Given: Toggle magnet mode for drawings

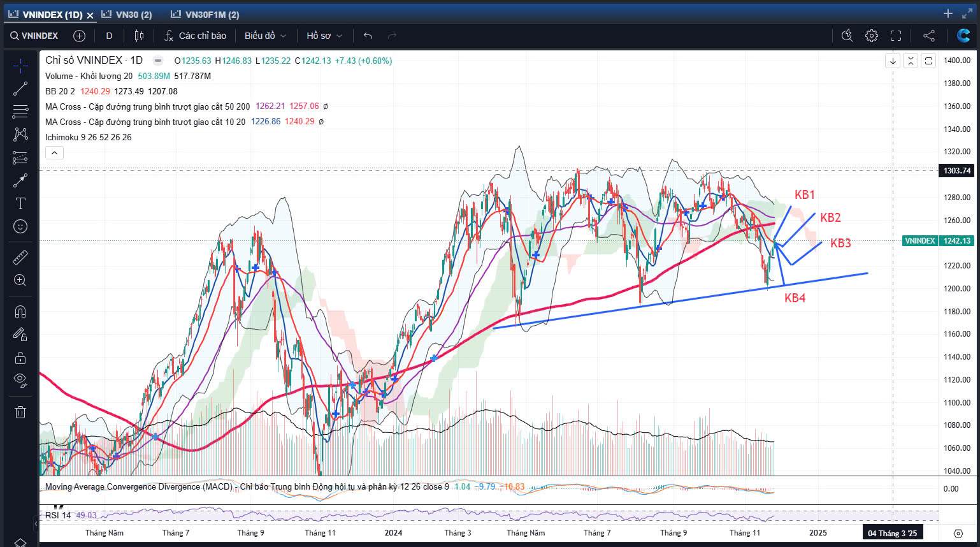Looking at the screenshot, I should click(20, 311).
